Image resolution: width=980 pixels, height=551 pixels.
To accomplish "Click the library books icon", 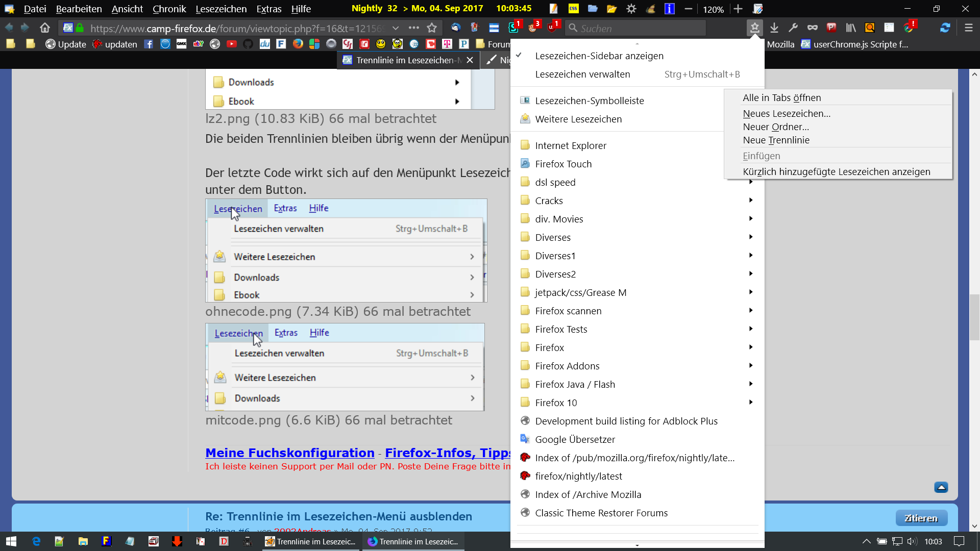I will click(850, 28).
